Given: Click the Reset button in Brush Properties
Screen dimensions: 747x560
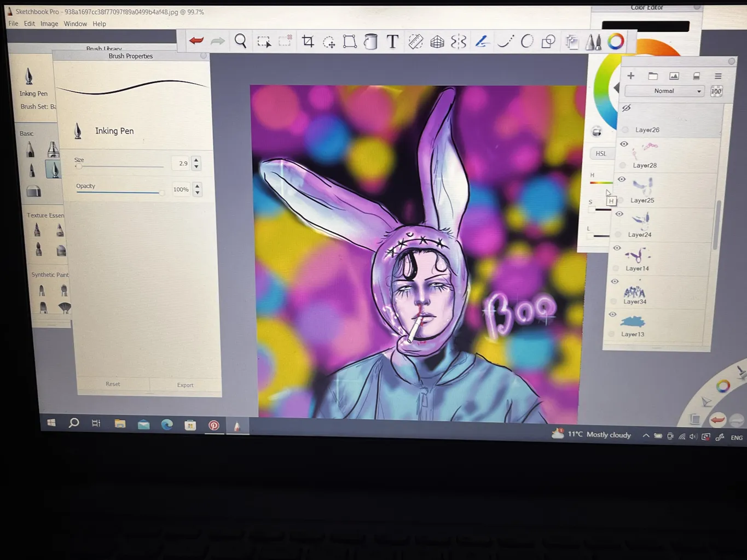Looking at the screenshot, I should pyautogui.click(x=113, y=384).
